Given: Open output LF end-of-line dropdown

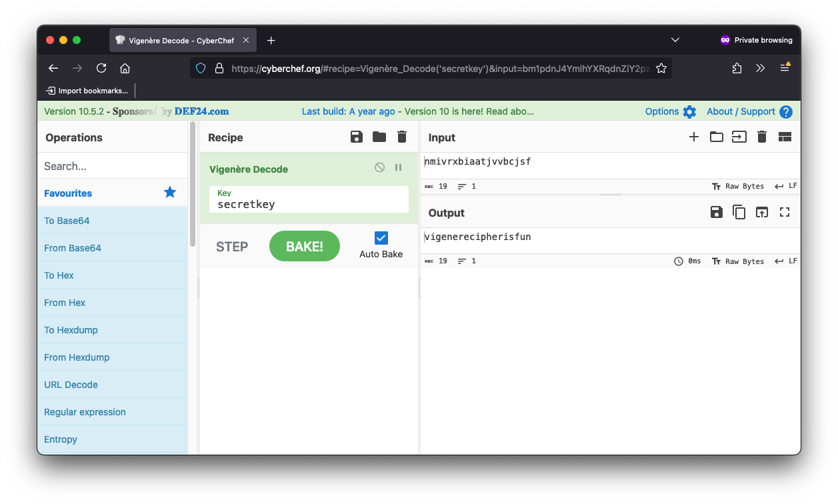Looking at the screenshot, I should pyautogui.click(x=786, y=261).
